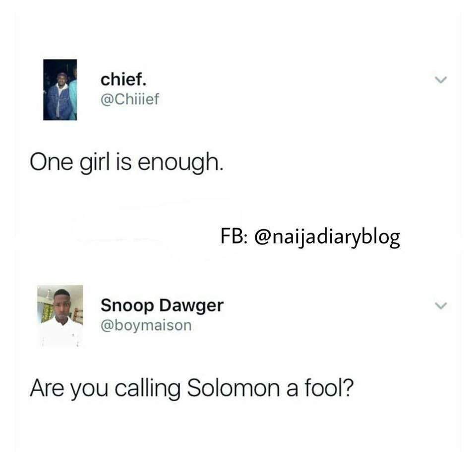Click the word 'enough.' in first tweet

pyautogui.click(x=181, y=163)
